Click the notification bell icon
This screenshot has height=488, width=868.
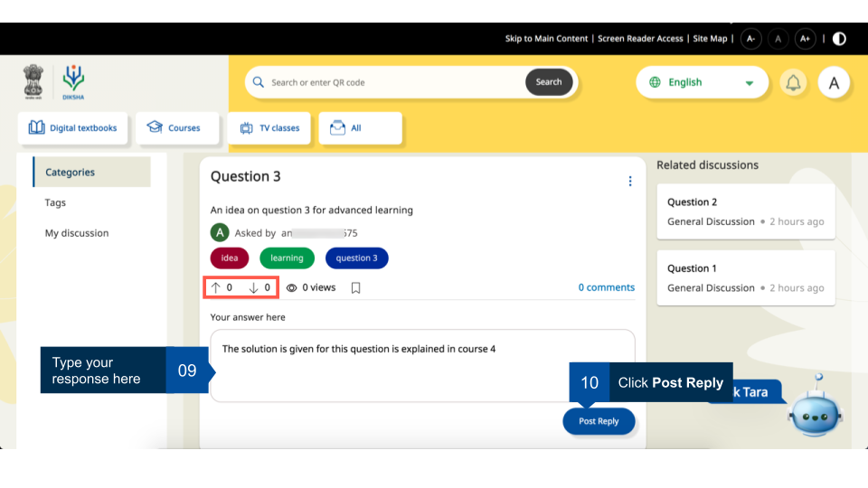click(x=793, y=83)
